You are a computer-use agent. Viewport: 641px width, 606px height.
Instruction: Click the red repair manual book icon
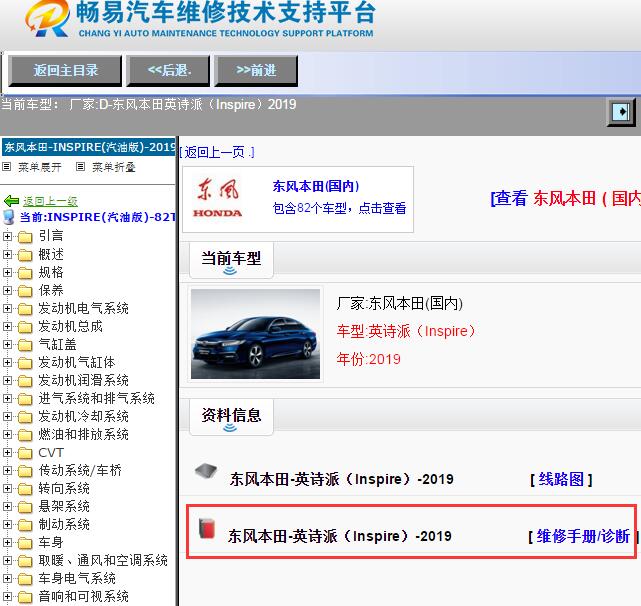click(207, 528)
